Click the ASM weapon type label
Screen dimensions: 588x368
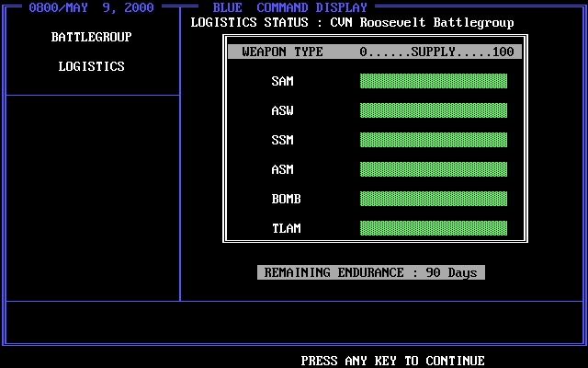(282, 169)
